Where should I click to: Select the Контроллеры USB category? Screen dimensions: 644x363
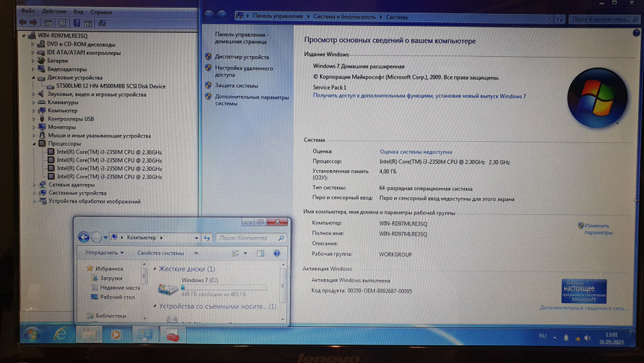pyautogui.click(x=71, y=119)
